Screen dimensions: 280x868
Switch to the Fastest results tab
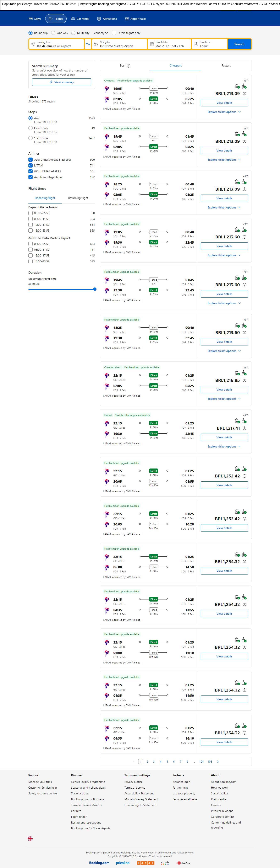click(226, 66)
